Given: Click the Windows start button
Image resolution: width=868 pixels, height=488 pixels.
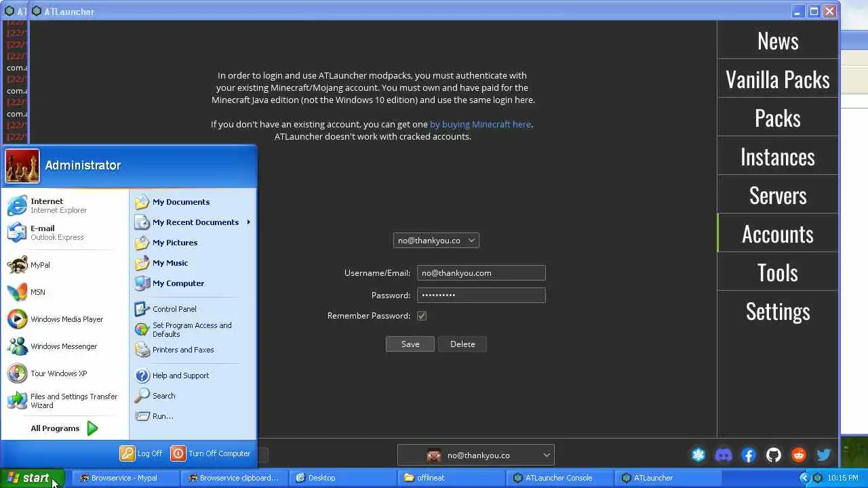Looking at the screenshot, I should tap(31, 478).
